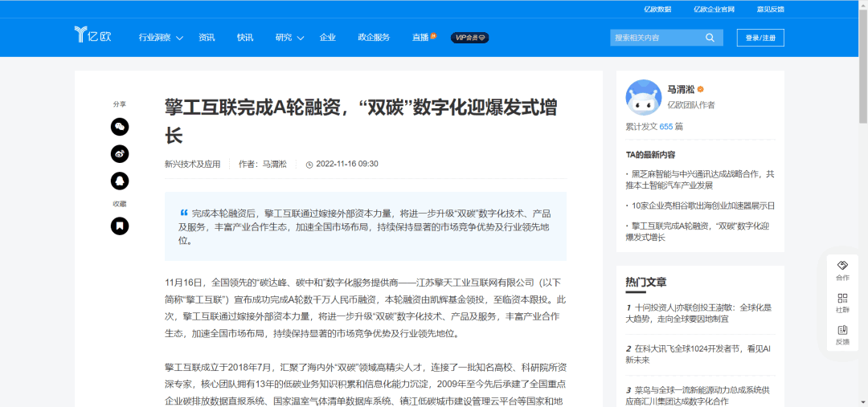This screenshot has height=407, width=868.
Task: Click the 登录/注册 button
Action: (760, 38)
